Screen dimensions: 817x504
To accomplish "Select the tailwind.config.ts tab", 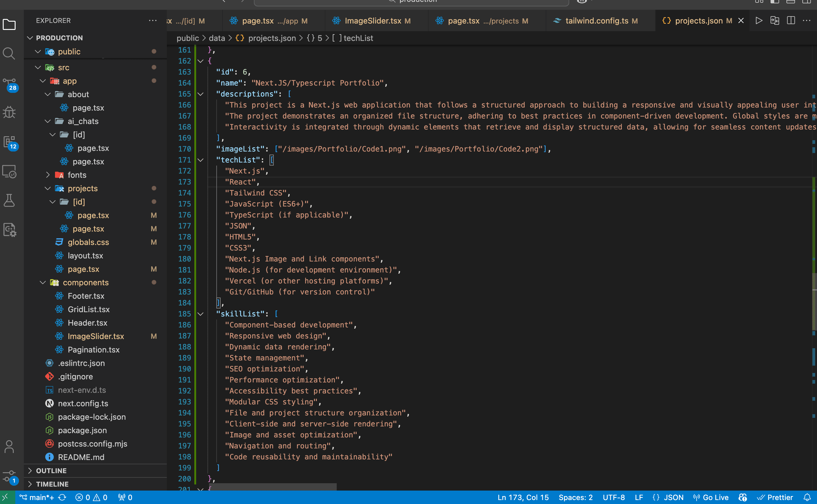I will tap(595, 20).
